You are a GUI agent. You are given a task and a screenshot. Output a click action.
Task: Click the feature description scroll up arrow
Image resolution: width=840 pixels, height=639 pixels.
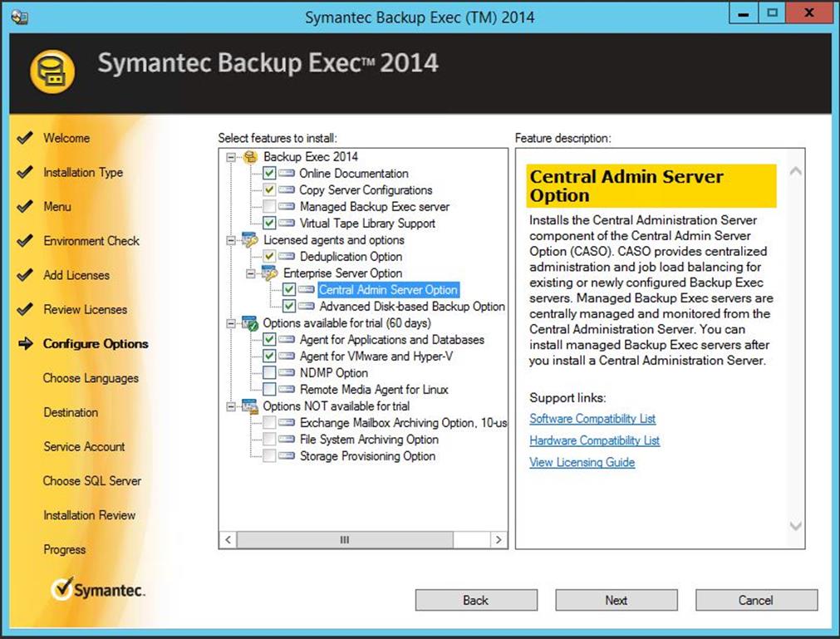pos(796,171)
